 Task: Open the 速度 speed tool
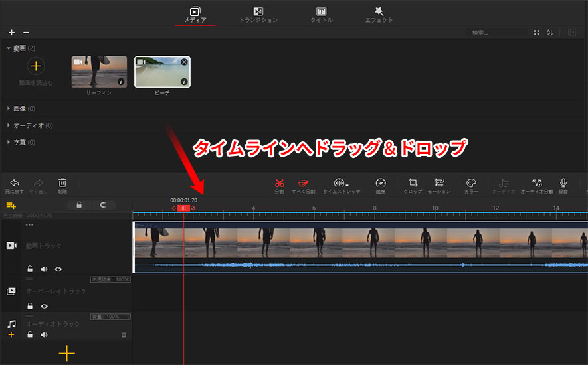(381, 183)
